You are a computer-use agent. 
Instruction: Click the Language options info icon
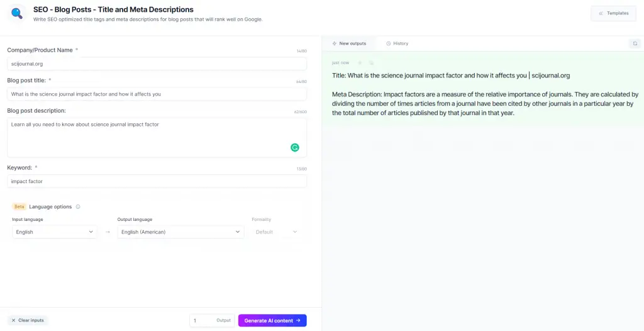coord(78,207)
